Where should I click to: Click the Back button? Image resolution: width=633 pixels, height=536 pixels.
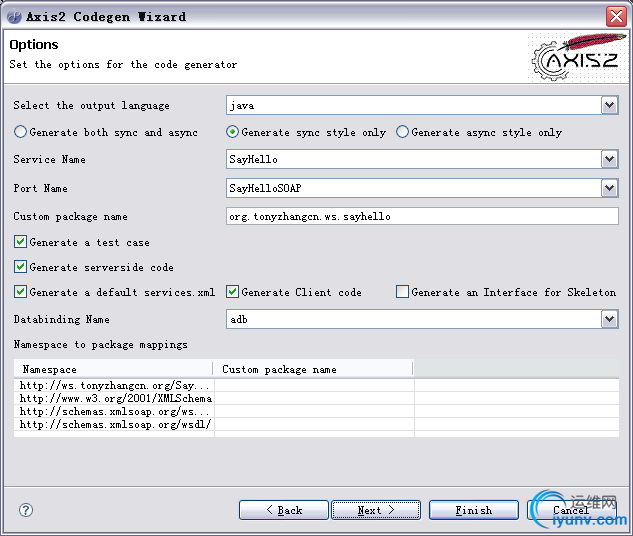coord(284,510)
